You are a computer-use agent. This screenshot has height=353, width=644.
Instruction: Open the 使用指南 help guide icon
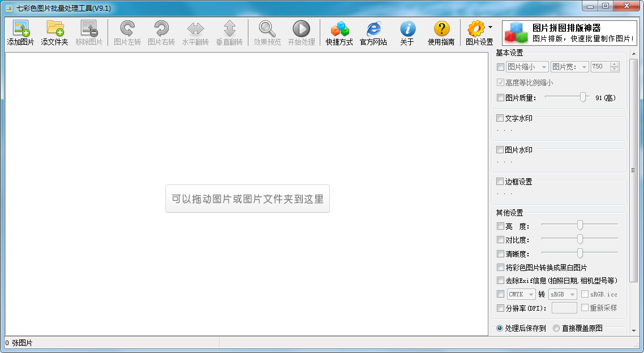point(441,29)
